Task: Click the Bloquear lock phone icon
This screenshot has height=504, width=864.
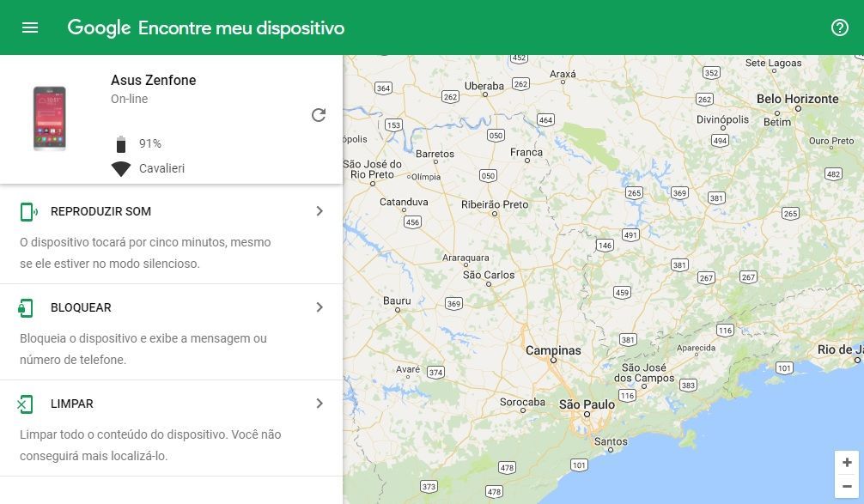Action: pos(26,308)
